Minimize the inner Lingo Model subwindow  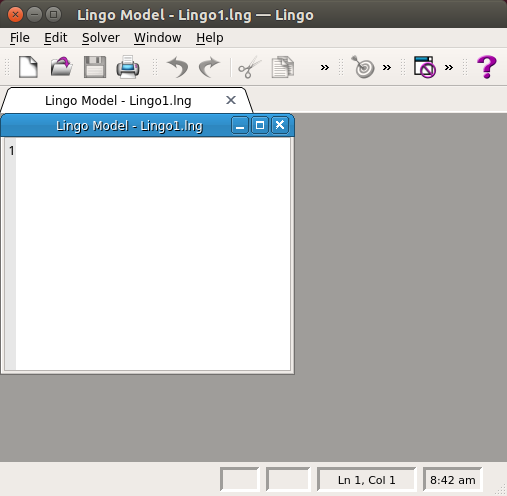pos(240,125)
